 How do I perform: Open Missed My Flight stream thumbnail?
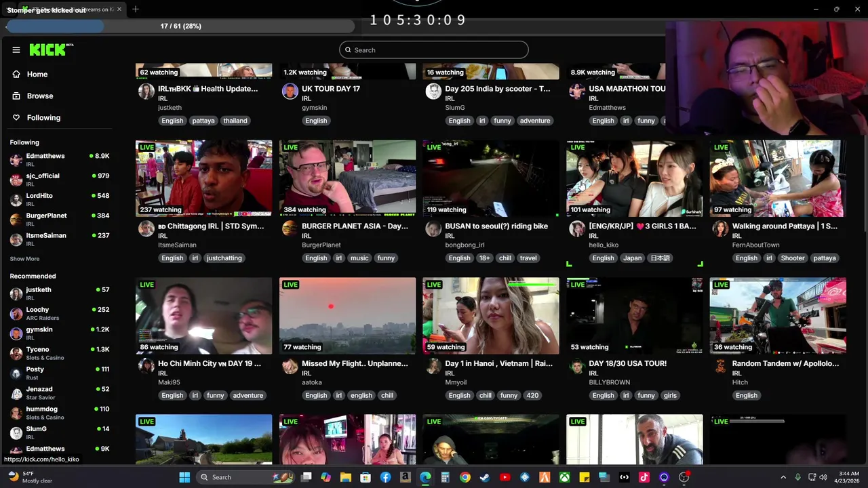347,316
